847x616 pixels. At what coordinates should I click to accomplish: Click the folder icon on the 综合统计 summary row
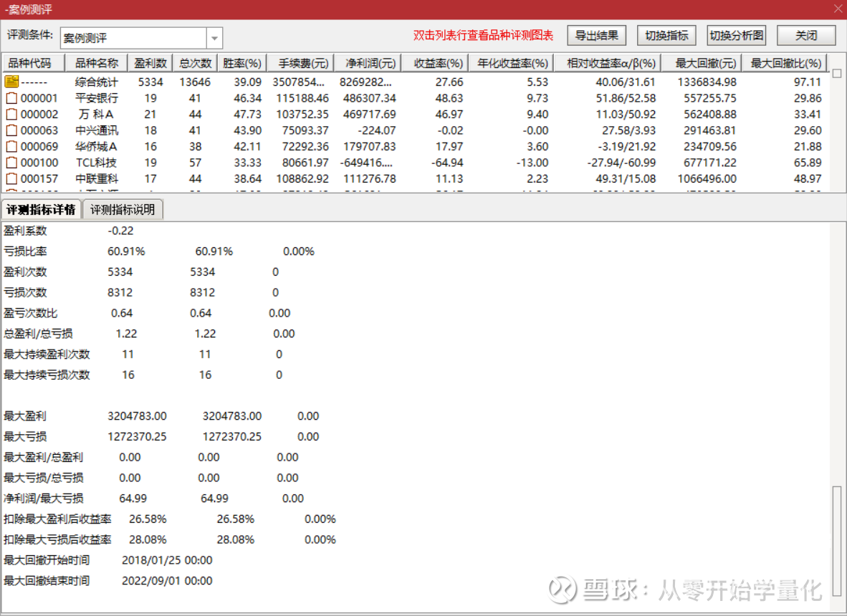click(x=11, y=82)
